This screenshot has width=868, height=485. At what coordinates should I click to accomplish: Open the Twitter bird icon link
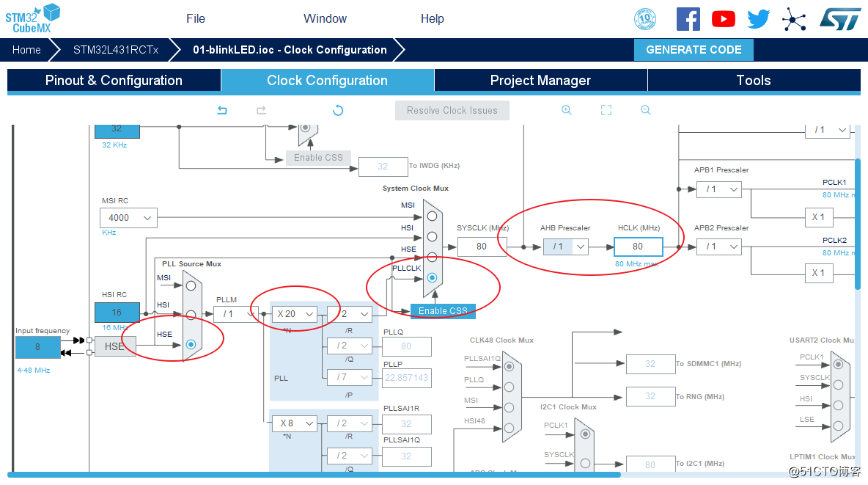click(x=758, y=19)
